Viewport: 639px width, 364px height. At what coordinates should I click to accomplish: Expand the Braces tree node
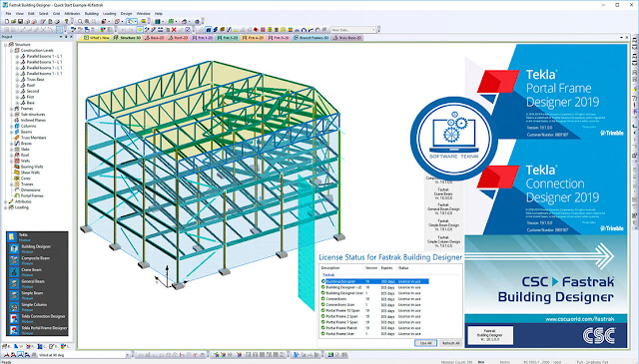click(x=11, y=144)
